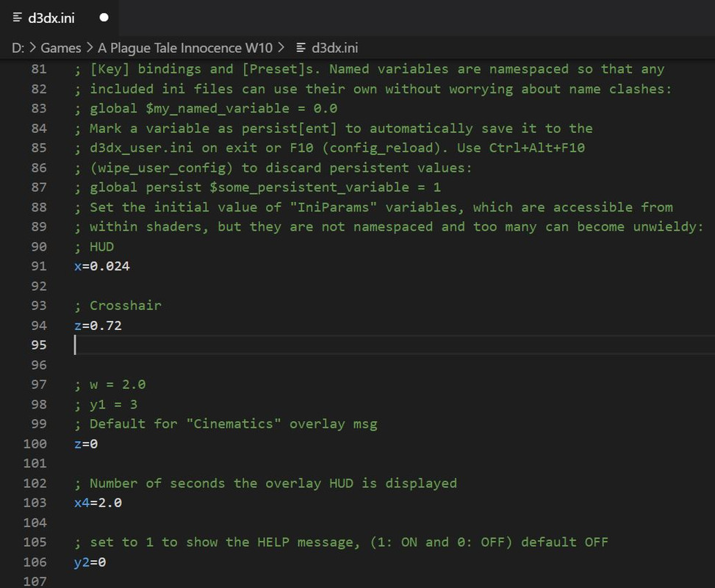
Task: Place cursor in 'z=0.72' line
Action: click(x=98, y=326)
